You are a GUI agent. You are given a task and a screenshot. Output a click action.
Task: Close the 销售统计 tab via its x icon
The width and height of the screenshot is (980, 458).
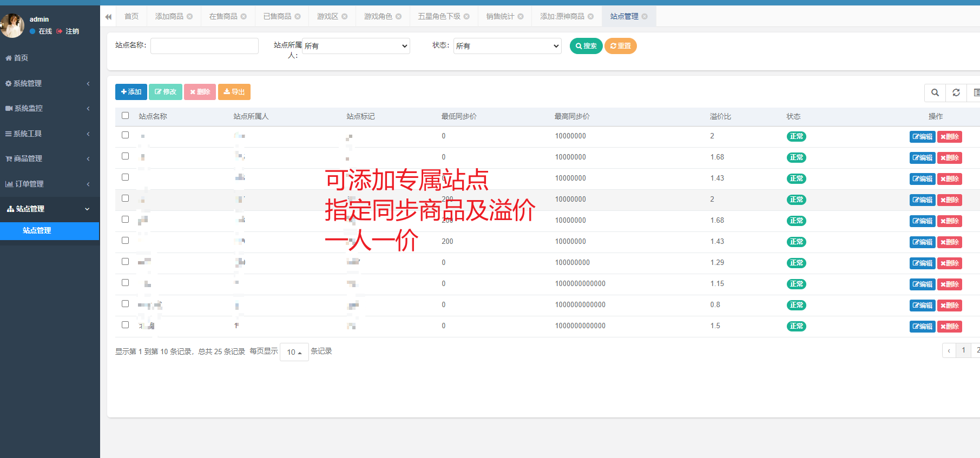point(521,17)
